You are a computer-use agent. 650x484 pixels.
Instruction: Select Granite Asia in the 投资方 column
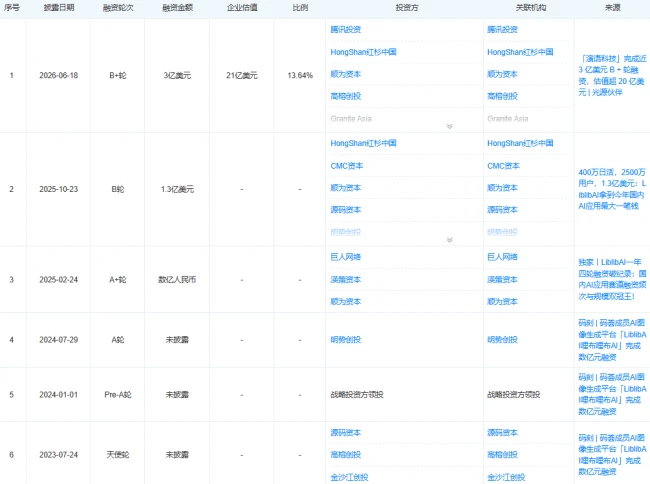351,119
